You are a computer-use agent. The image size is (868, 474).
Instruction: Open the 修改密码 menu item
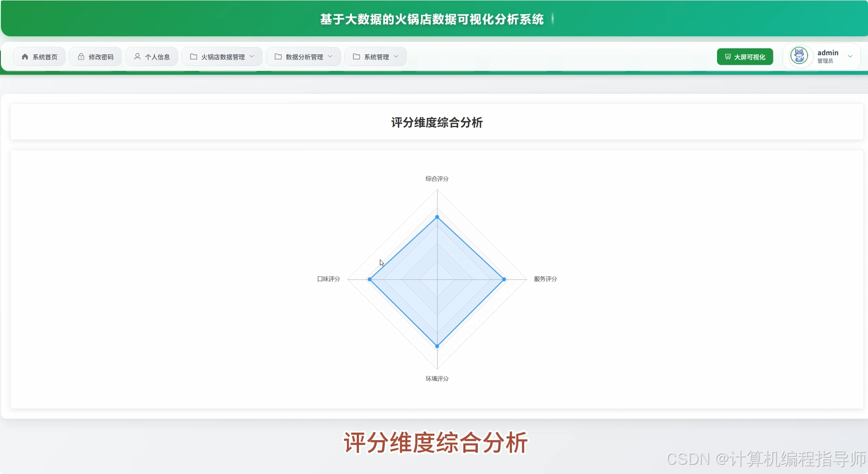pyautogui.click(x=96, y=57)
